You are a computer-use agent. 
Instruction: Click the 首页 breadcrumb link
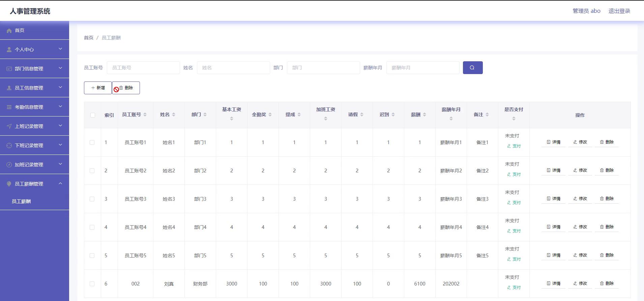(89, 38)
